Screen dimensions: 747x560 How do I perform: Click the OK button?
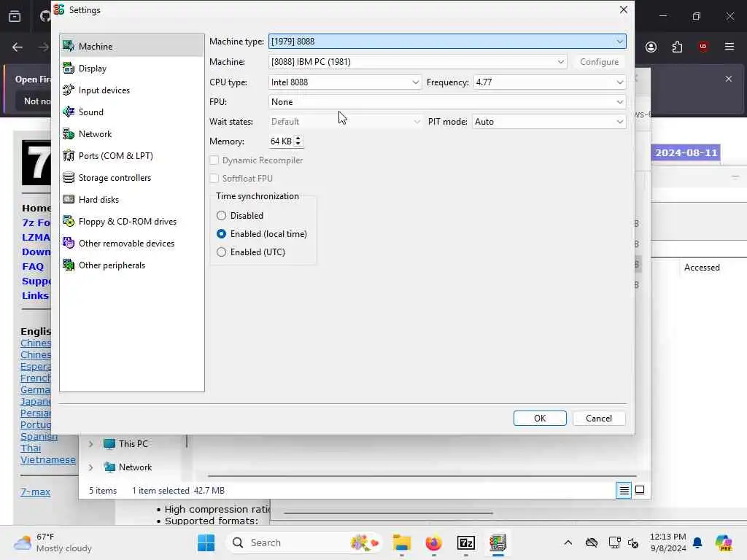(540, 418)
